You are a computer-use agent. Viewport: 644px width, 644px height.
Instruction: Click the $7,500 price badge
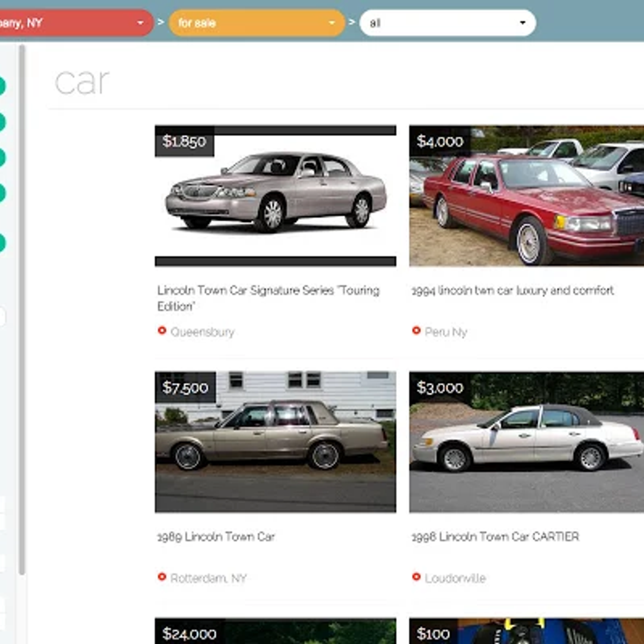pos(185,387)
